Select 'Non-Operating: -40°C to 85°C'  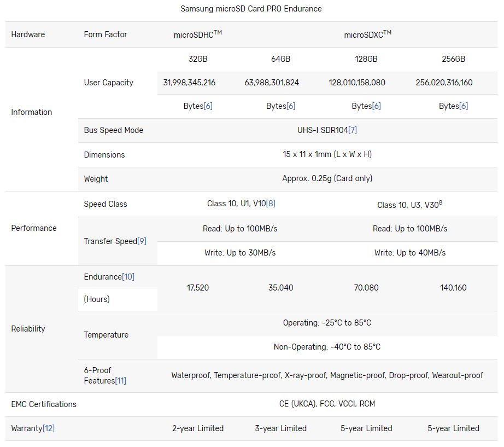pyautogui.click(x=327, y=347)
